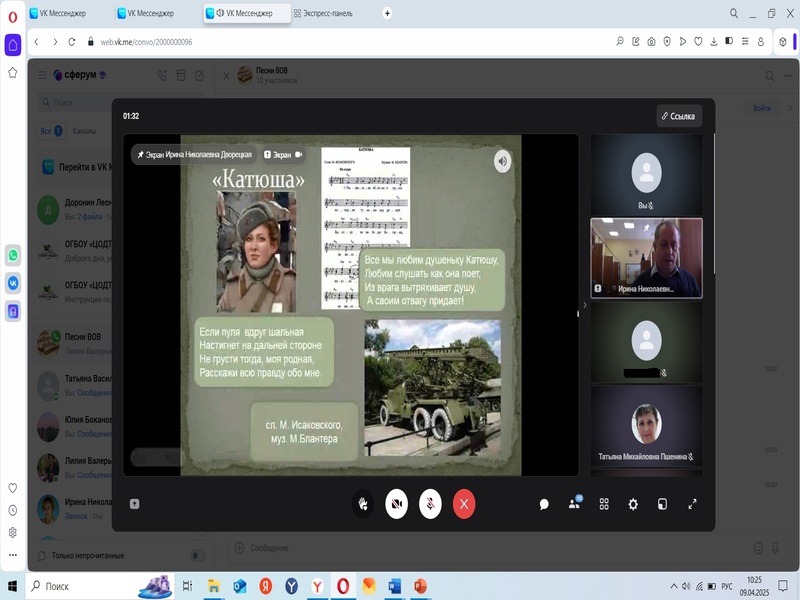
Task: Open Opera bookmarks star in sidebar
Action: [x=13, y=73]
